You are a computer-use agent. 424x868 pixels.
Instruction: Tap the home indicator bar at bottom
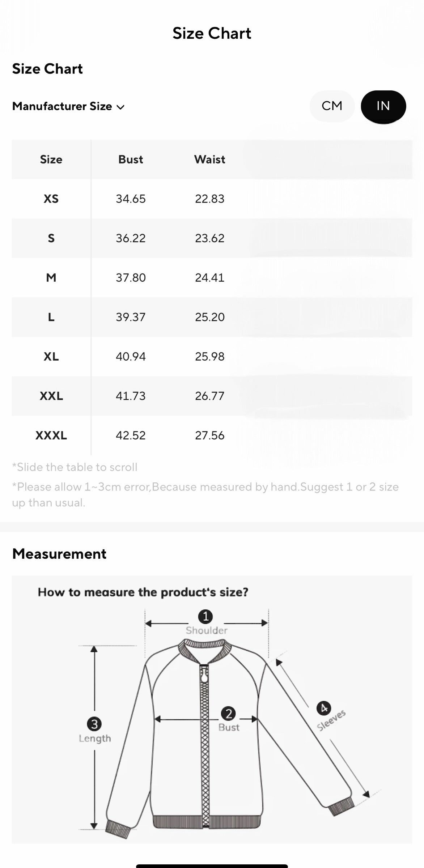(212, 866)
